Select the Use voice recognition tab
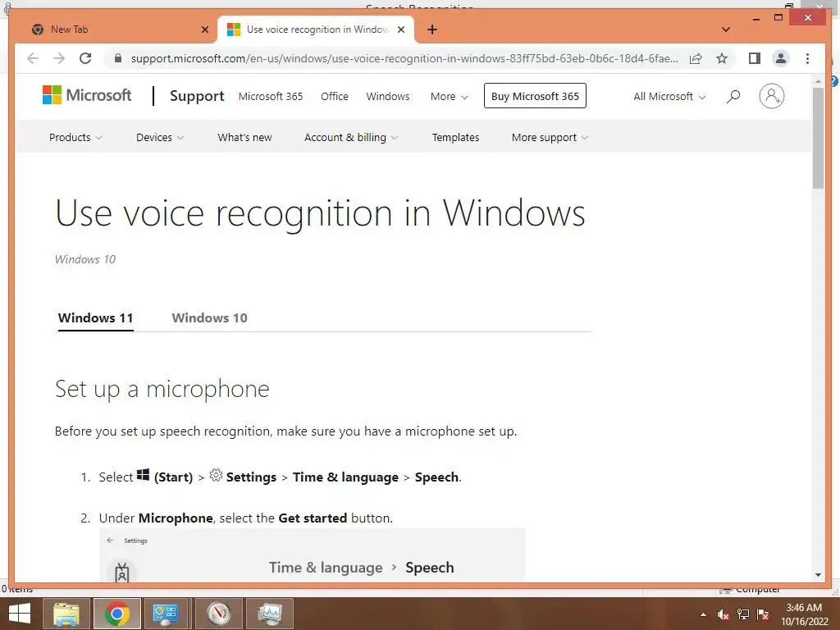The height and width of the screenshot is (630, 840). coord(316,30)
